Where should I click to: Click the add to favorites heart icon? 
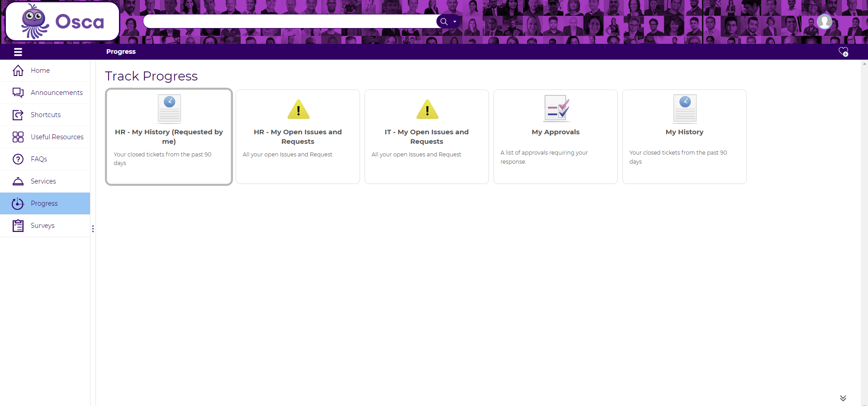tap(843, 52)
